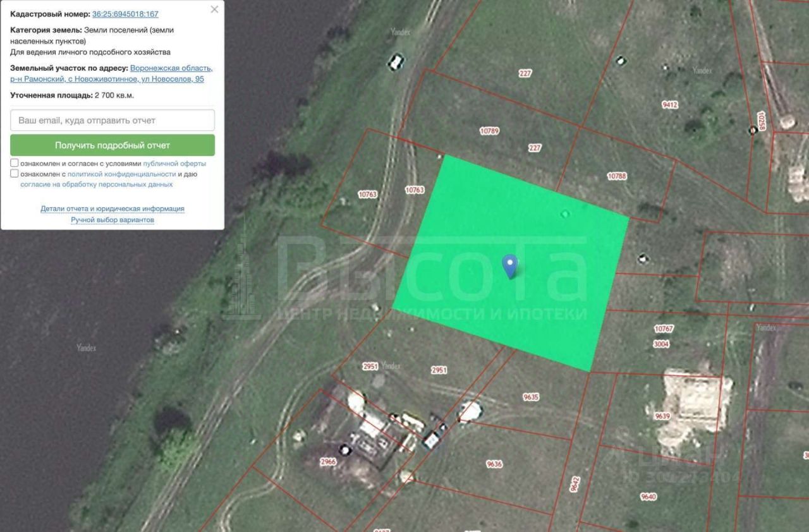809x532 pixels.
Task: Close the cadastral info panel
Action: (x=214, y=9)
